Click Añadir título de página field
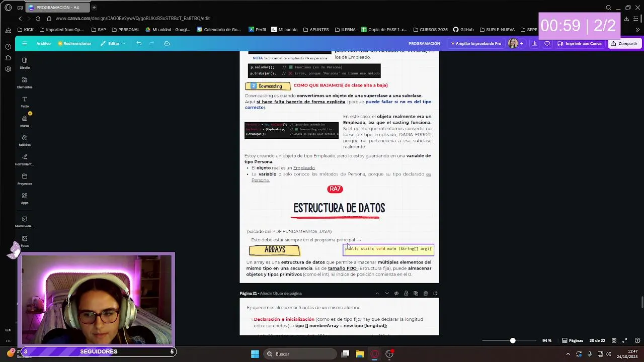 coord(281,293)
